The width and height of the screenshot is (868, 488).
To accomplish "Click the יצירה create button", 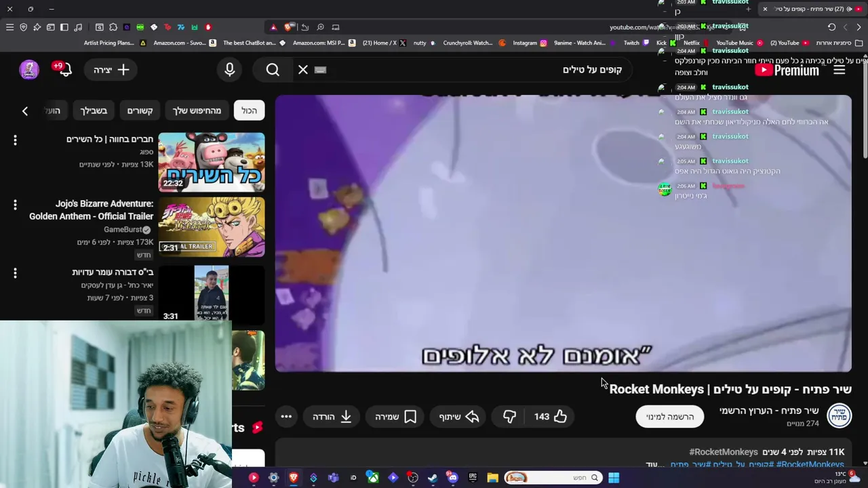I will point(112,69).
